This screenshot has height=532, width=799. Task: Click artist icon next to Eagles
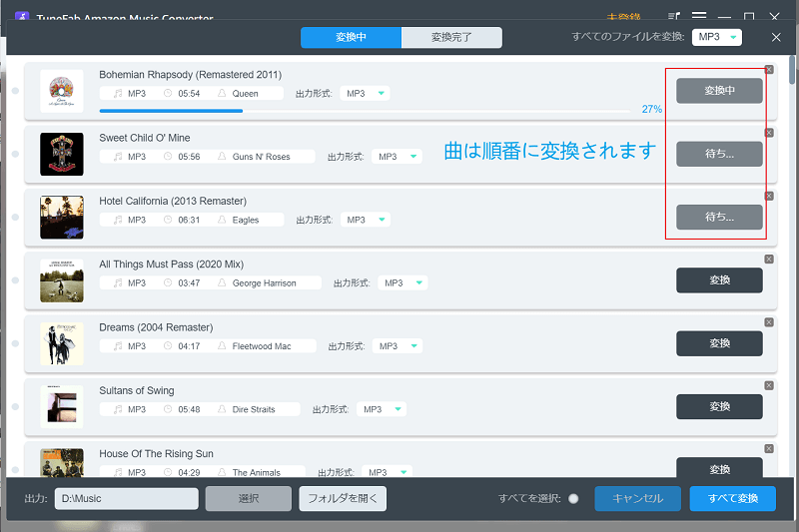[222, 220]
